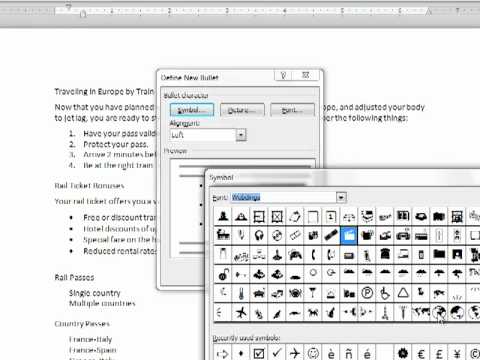The height and width of the screenshot is (360, 480).
Task: Expand the Alignment dropdown arrow
Action: (x=241, y=135)
